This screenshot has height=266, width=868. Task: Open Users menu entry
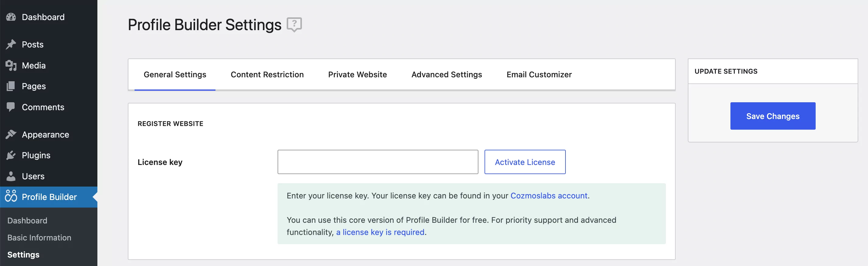(33, 176)
